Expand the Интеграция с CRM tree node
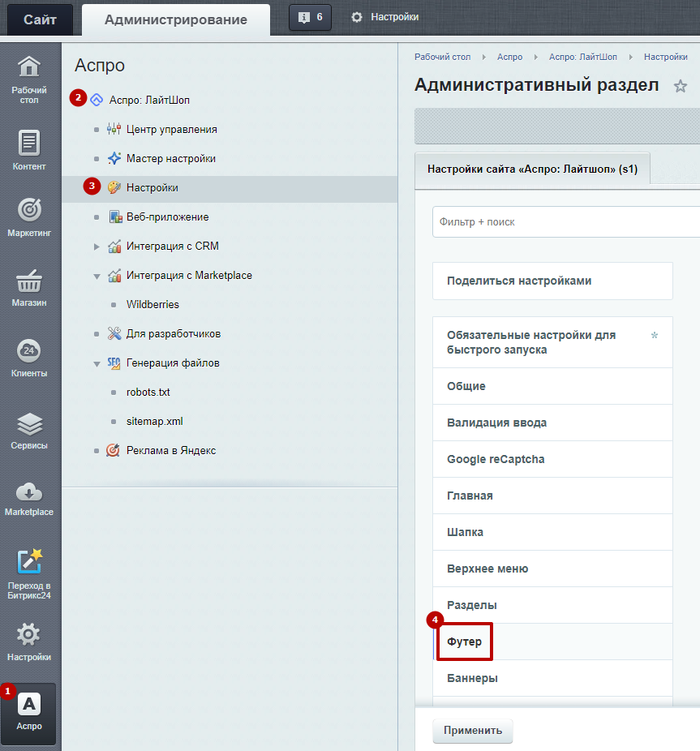700x751 pixels. point(97,247)
